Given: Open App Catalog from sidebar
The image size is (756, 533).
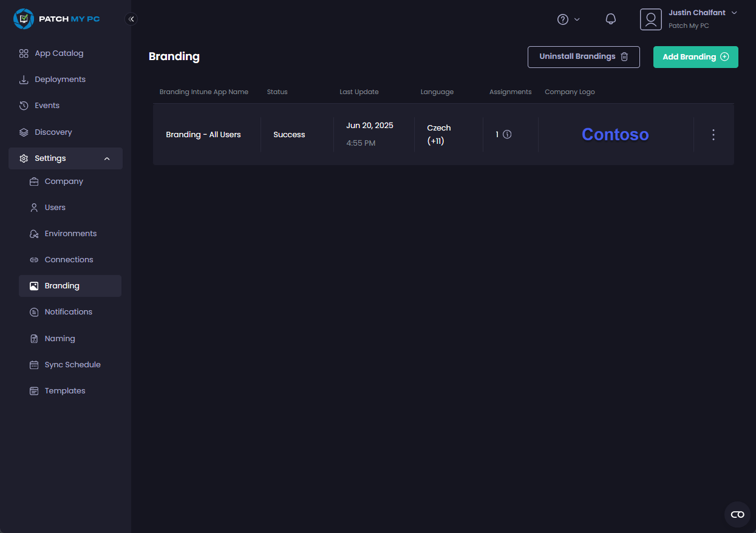Looking at the screenshot, I should pos(59,53).
